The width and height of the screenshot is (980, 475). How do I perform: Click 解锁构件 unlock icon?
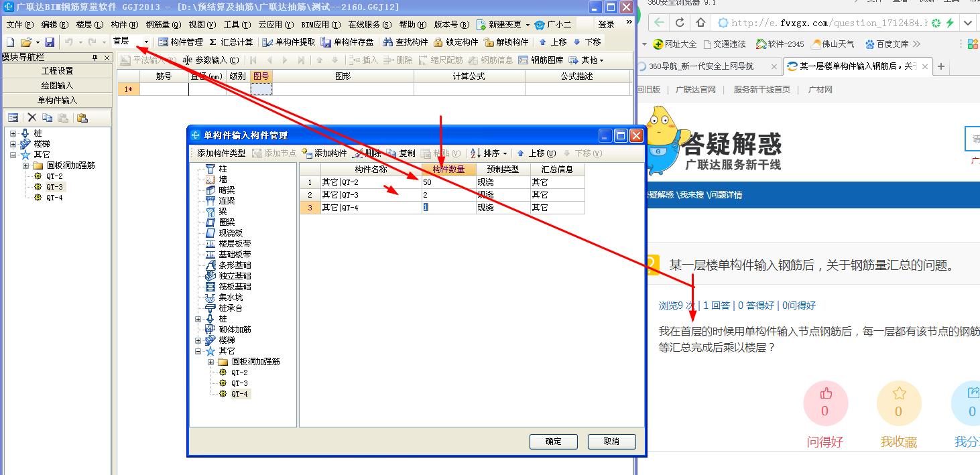pyautogui.click(x=506, y=42)
